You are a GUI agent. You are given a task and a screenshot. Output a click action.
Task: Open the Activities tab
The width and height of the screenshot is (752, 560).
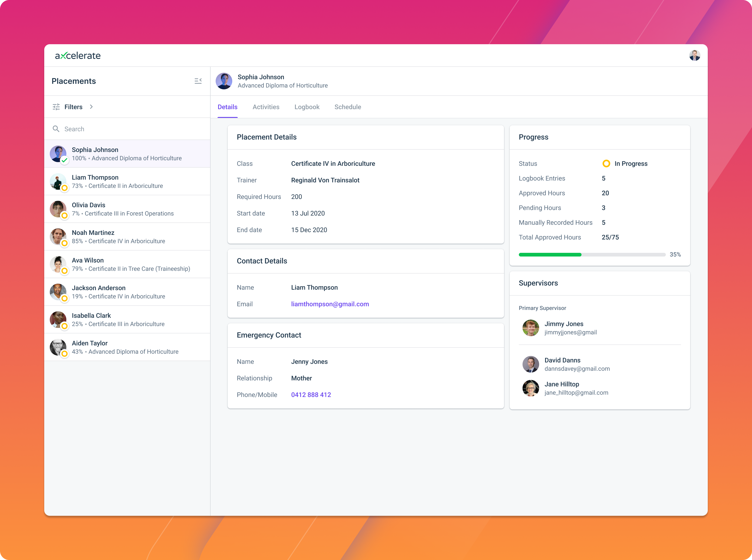266,107
